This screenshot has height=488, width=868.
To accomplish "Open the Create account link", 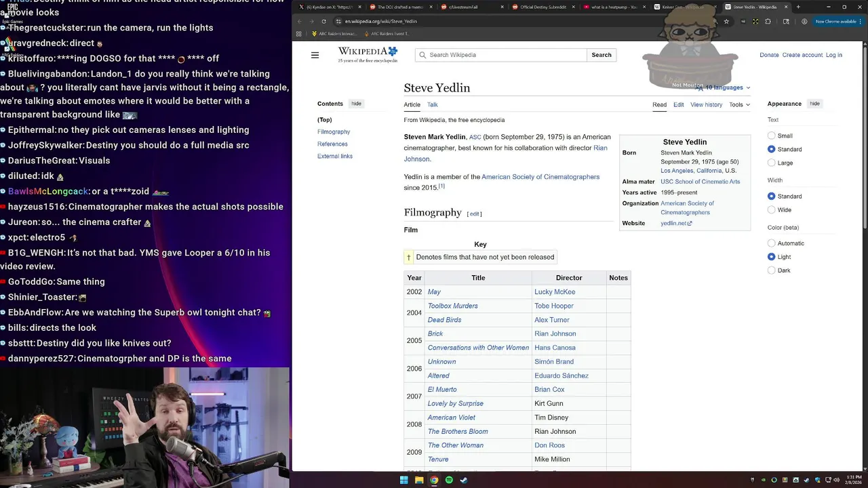I will pyautogui.click(x=802, y=55).
